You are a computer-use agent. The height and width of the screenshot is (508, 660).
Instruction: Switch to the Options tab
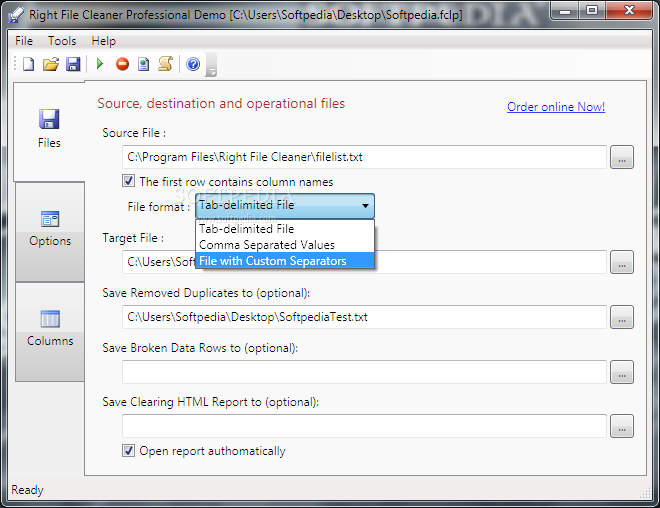[50, 232]
